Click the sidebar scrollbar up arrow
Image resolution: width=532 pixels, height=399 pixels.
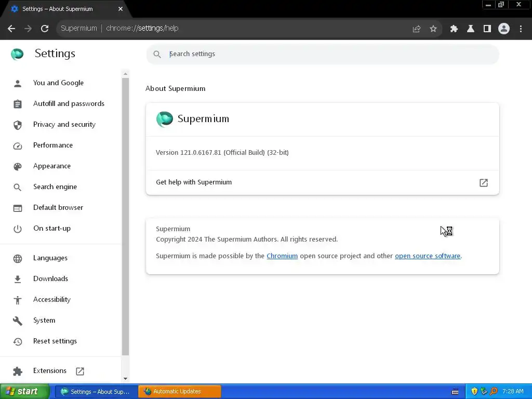tap(126, 74)
